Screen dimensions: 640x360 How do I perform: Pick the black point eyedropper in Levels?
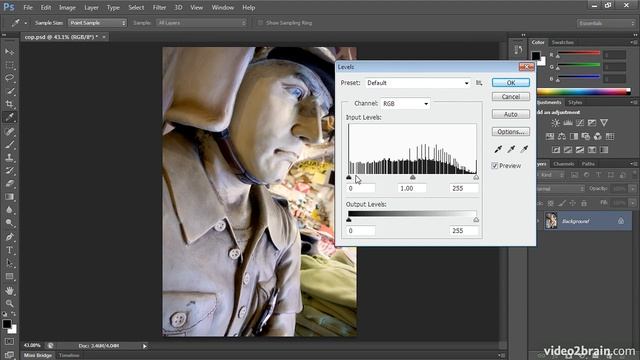(x=498, y=149)
